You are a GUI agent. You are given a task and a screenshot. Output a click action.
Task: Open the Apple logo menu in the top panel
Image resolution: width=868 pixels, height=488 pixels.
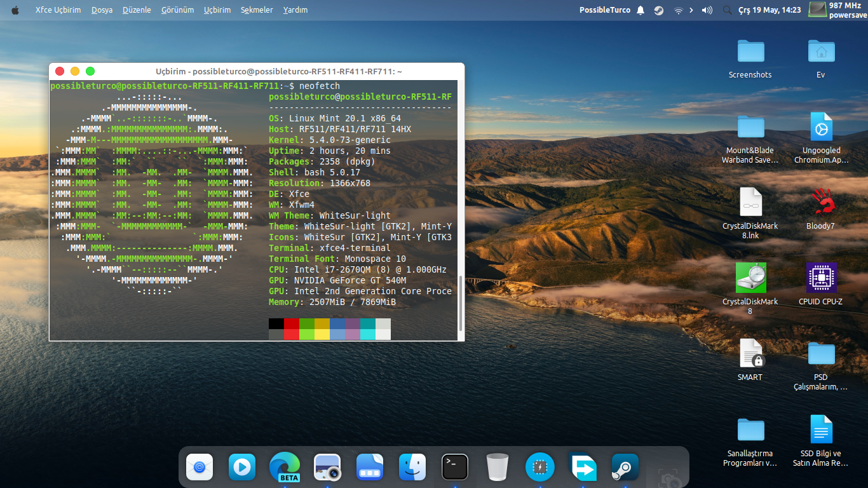coord(15,10)
